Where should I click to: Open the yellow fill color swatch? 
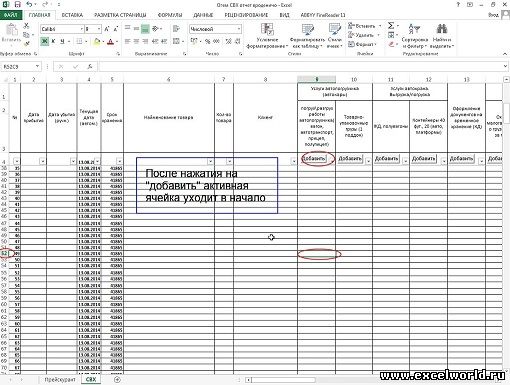pyautogui.click(x=97, y=42)
